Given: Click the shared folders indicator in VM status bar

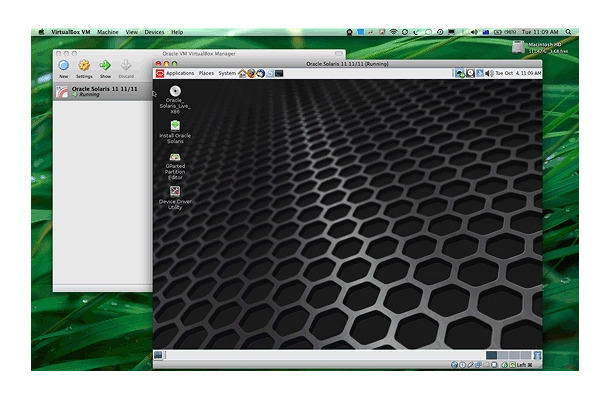Looking at the screenshot, I should [x=486, y=365].
